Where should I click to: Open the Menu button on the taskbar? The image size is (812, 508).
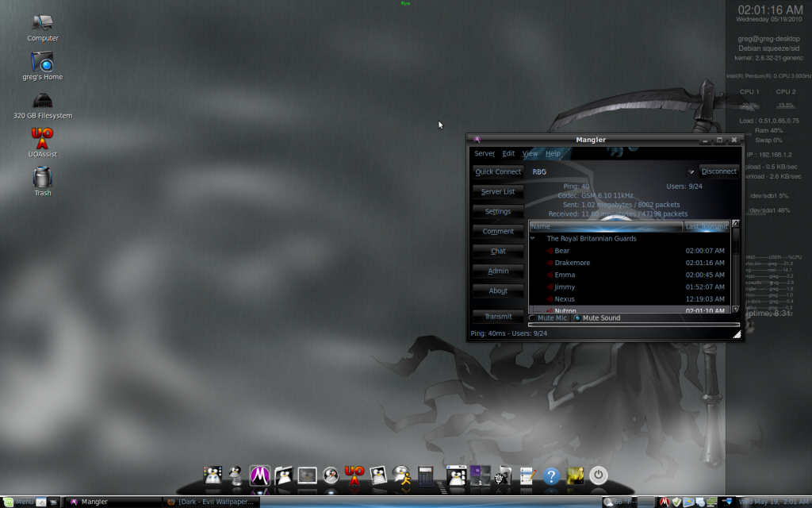[x=18, y=502]
